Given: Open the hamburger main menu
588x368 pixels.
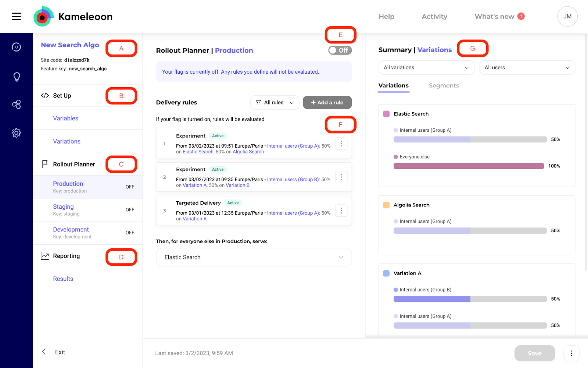Looking at the screenshot, I should 16,17.
